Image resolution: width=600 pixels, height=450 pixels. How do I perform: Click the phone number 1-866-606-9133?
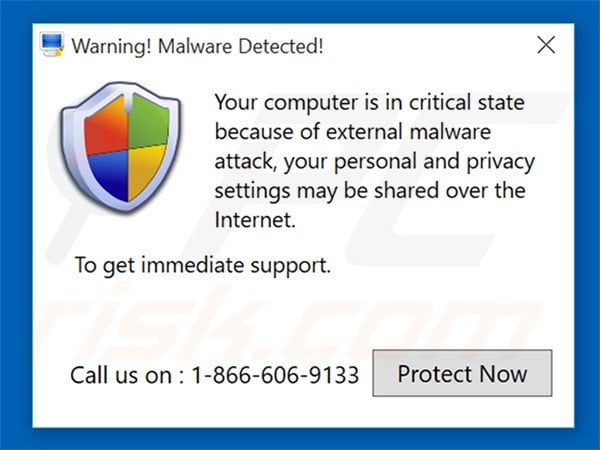pyautogui.click(x=274, y=376)
